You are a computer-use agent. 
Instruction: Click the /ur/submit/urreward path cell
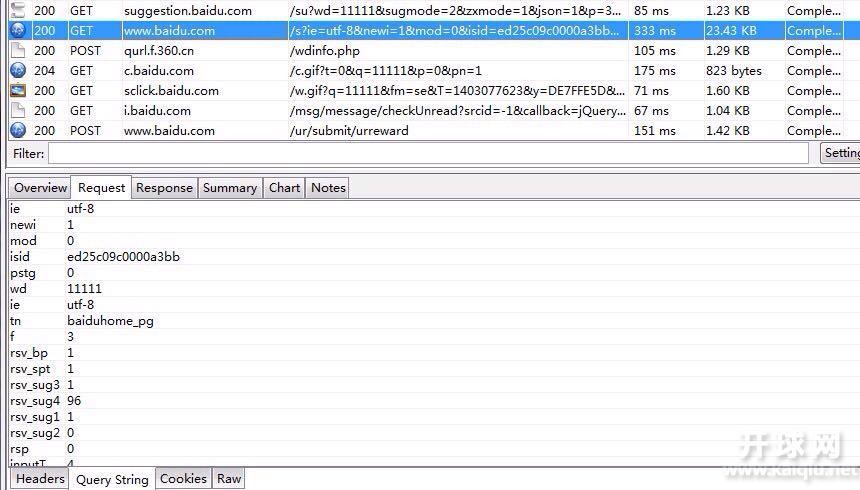pyautogui.click(x=349, y=131)
